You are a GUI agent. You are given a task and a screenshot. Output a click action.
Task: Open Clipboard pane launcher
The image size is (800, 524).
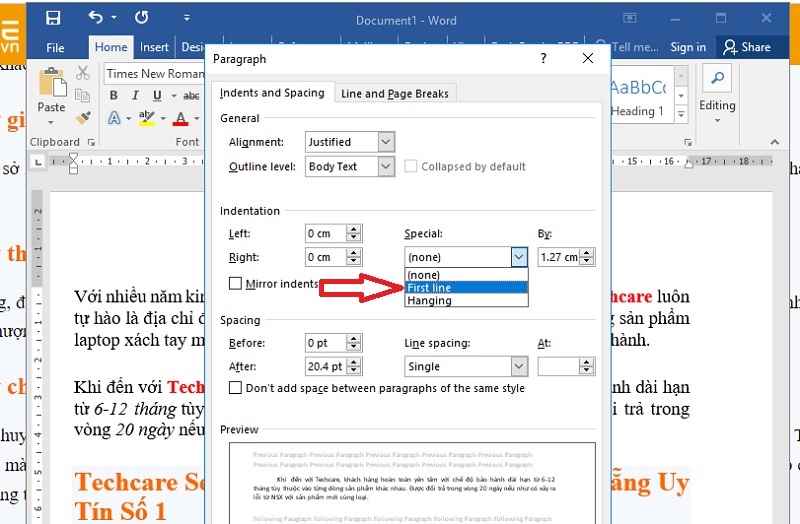pos(91,142)
